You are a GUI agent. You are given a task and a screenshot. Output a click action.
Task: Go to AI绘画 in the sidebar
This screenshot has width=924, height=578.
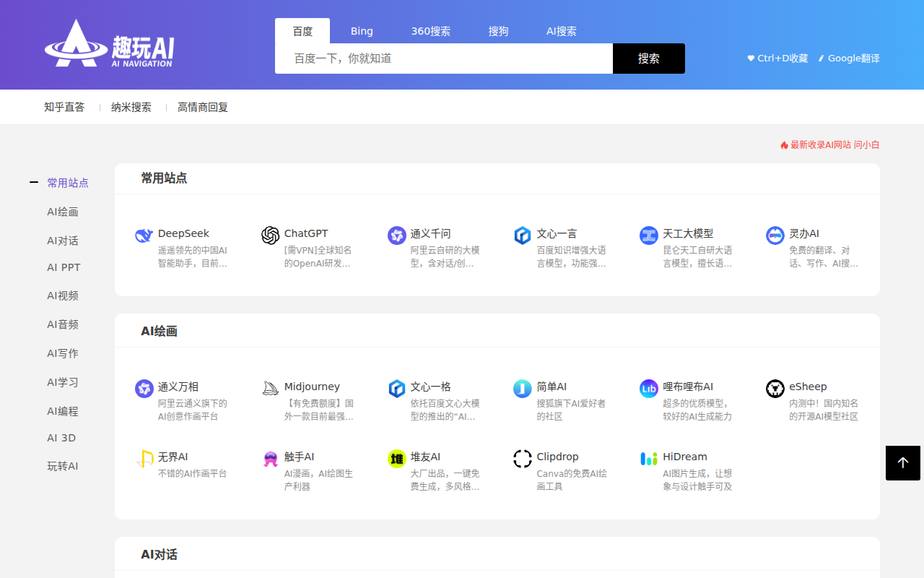pos(63,212)
